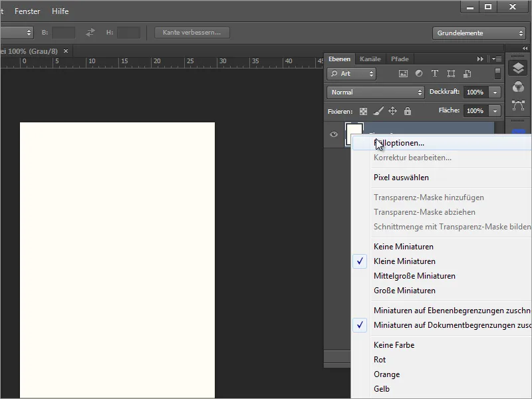Select Kleine Miniaturen checked option
The width and height of the screenshot is (532, 399).
point(442,261)
